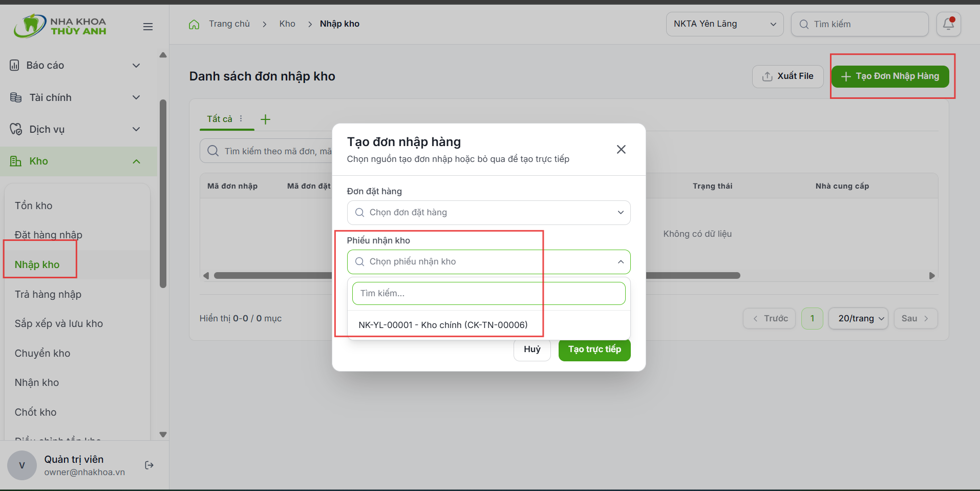Open the notification bell icon
This screenshot has height=491, width=980.
pos(948,24)
